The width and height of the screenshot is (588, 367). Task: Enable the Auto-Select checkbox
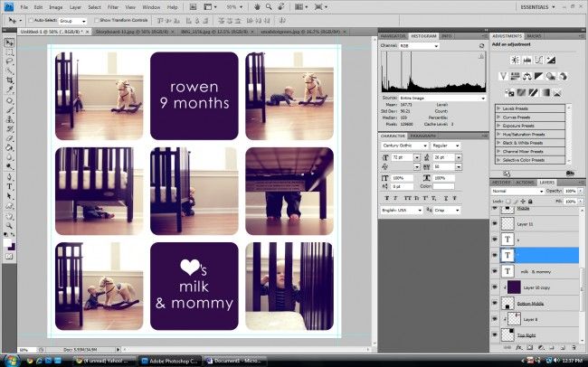point(30,19)
